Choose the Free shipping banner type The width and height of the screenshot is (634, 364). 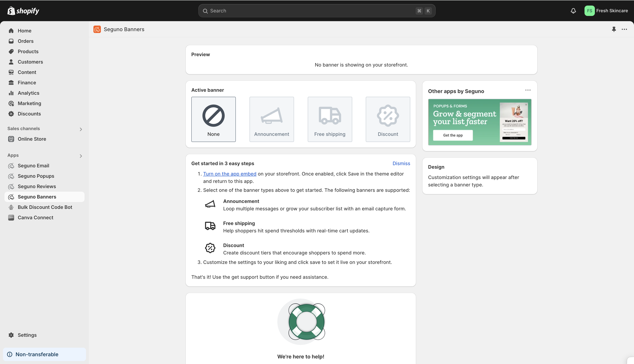329,119
